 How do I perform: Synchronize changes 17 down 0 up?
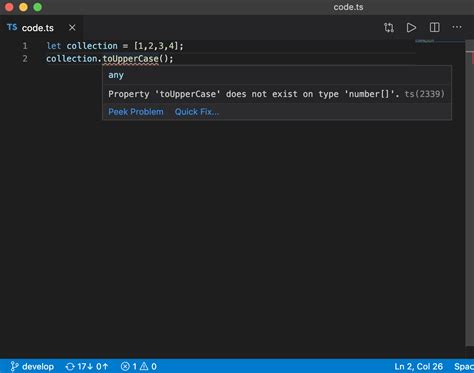pos(87,367)
